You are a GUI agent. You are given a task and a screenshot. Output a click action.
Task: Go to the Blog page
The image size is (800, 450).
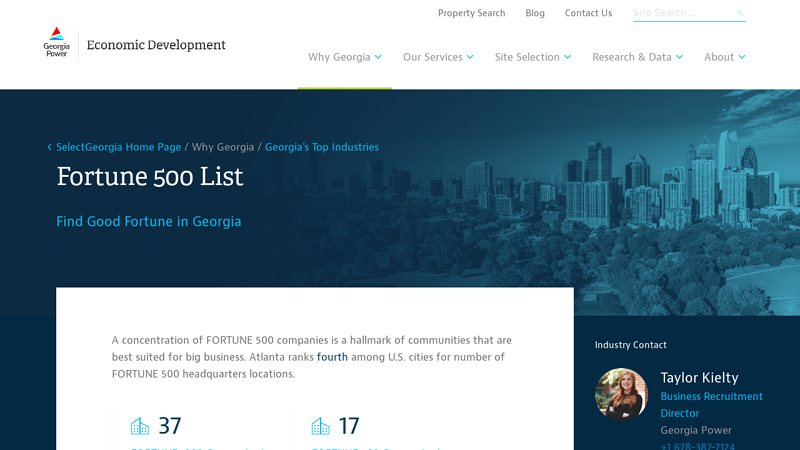tap(535, 13)
